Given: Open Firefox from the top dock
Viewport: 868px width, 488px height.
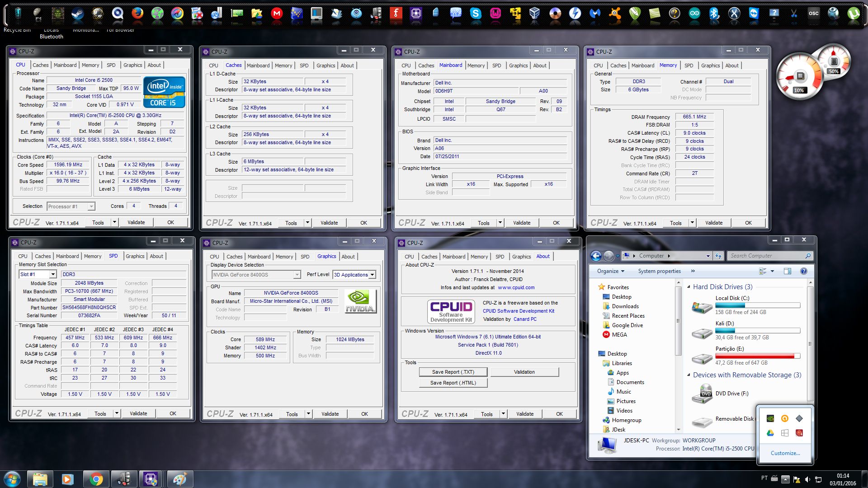Looking at the screenshot, I should pyautogui.click(x=137, y=14).
